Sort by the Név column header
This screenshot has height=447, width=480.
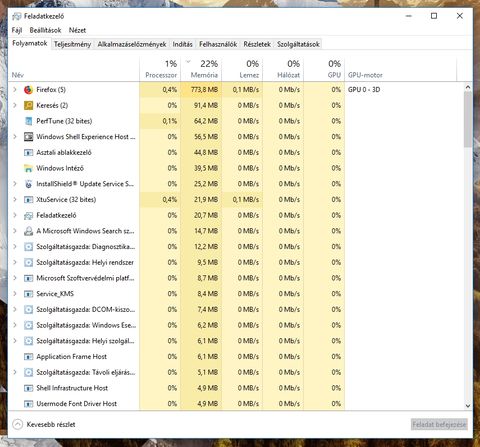74,69
